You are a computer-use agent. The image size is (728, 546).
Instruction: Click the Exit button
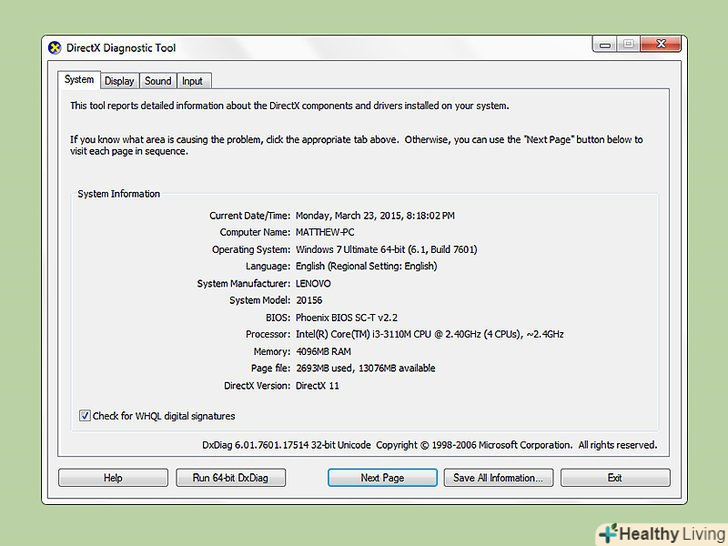click(615, 477)
